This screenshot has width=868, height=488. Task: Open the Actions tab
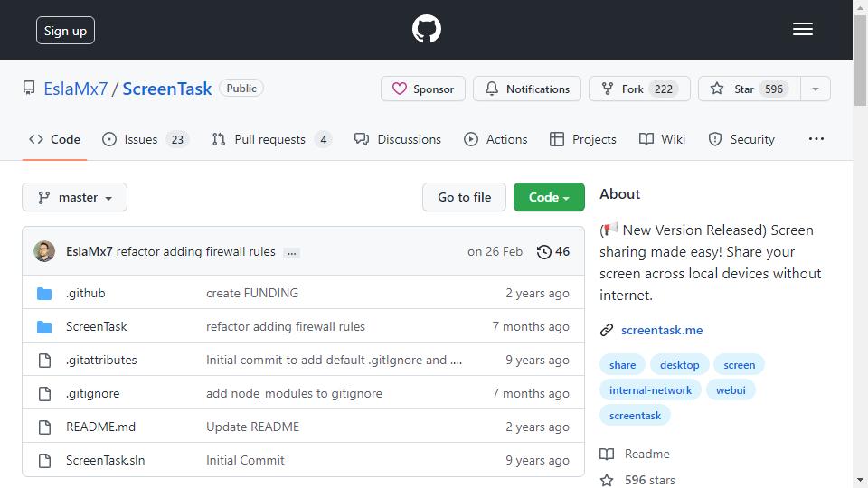(x=495, y=139)
